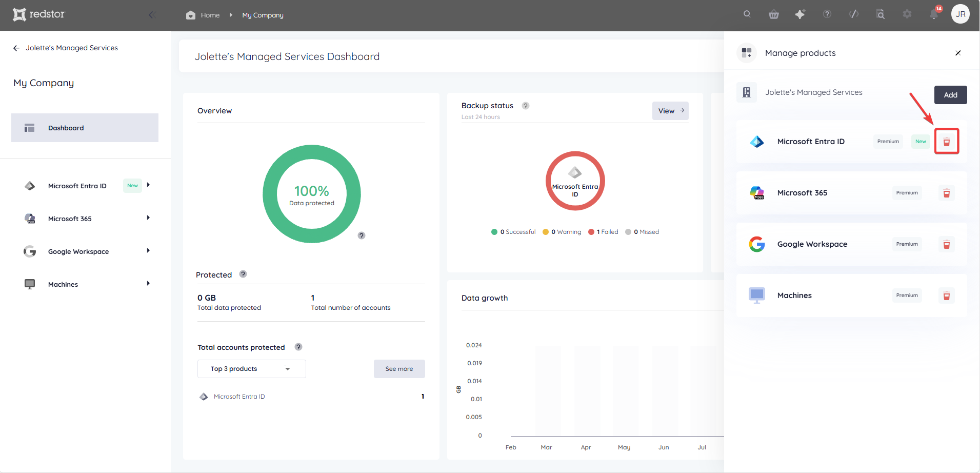Click the sparkle icon in top bar
Screen dimensions: 980x473
[800, 14]
